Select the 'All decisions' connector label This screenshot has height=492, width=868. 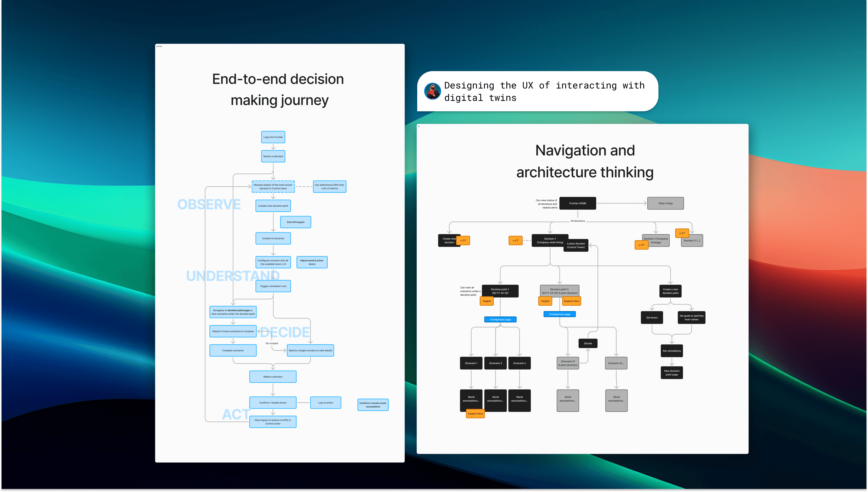pyautogui.click(x=577, y=221)
